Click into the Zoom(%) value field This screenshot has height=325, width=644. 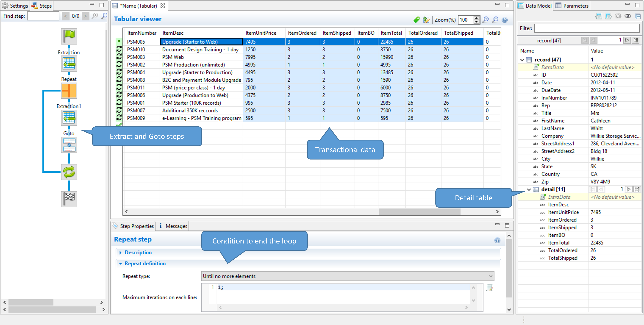[465, 20]
